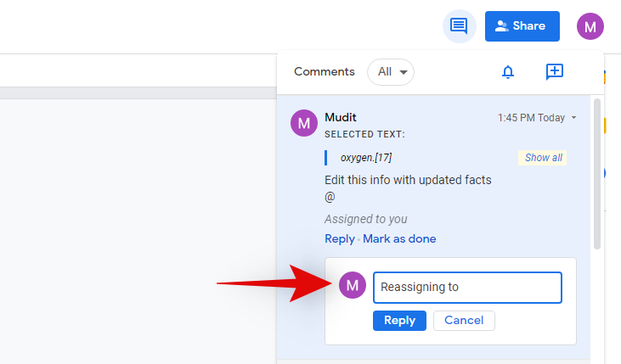
Task: Click the add comment icon
Action: coord(555,72)
